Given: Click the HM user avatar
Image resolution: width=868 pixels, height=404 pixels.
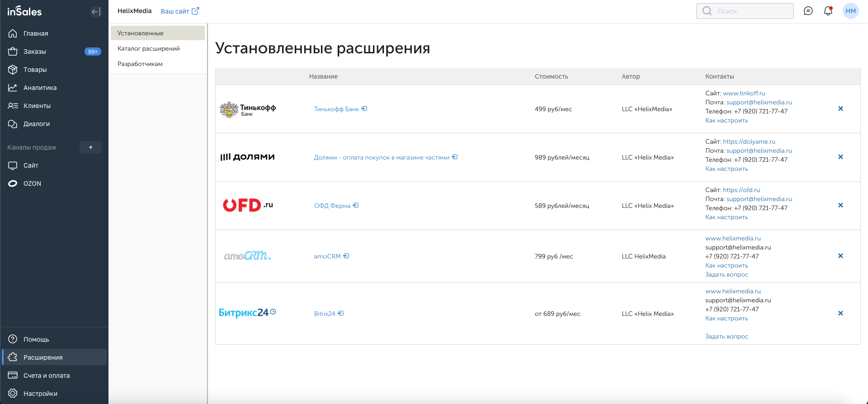Looking at the screenshot, I should 850,11.
